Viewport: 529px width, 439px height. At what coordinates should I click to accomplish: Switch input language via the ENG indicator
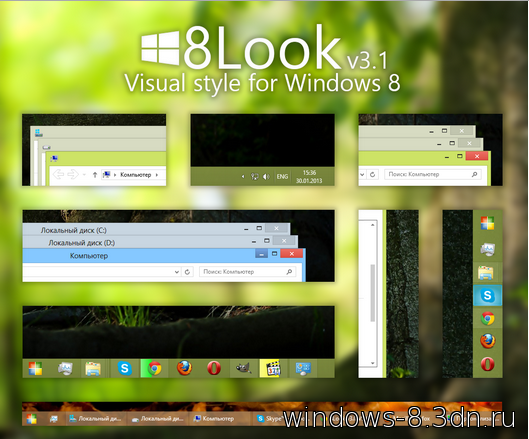tap(282, 176)
